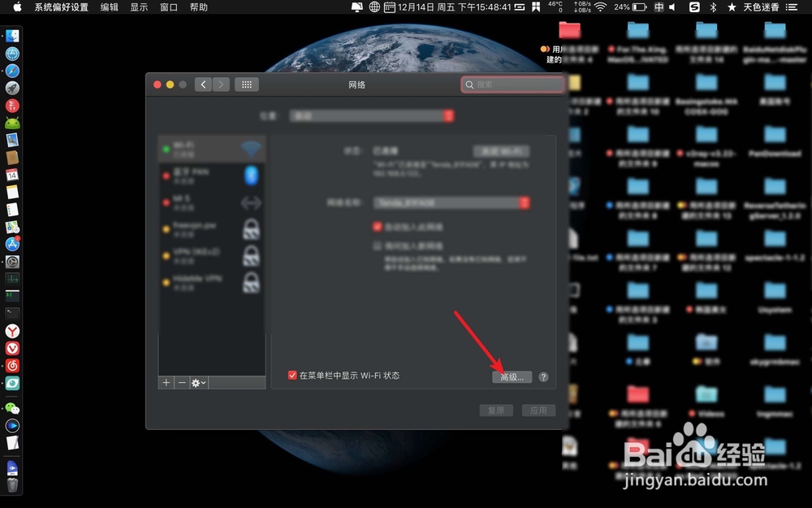812x508 pixels.
Task: Click the Shadowsocks icon in the menu bar
Action: (x=694, y=7)
